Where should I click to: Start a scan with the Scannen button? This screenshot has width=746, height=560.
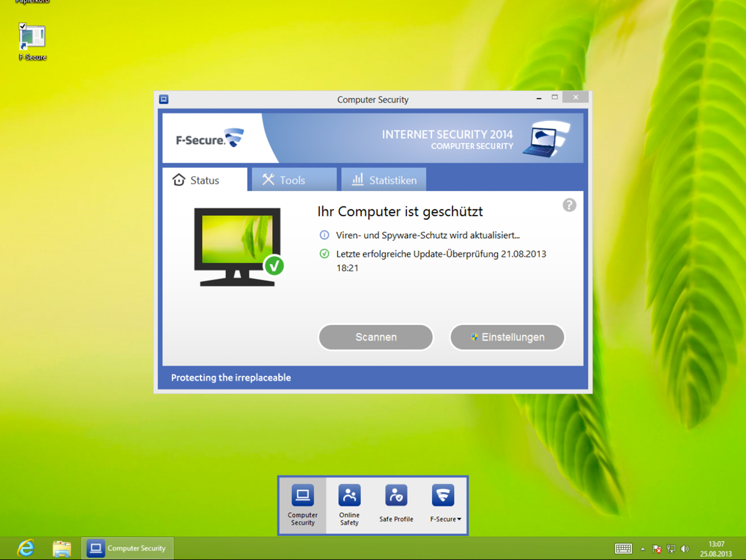click(x=376, y=337)
